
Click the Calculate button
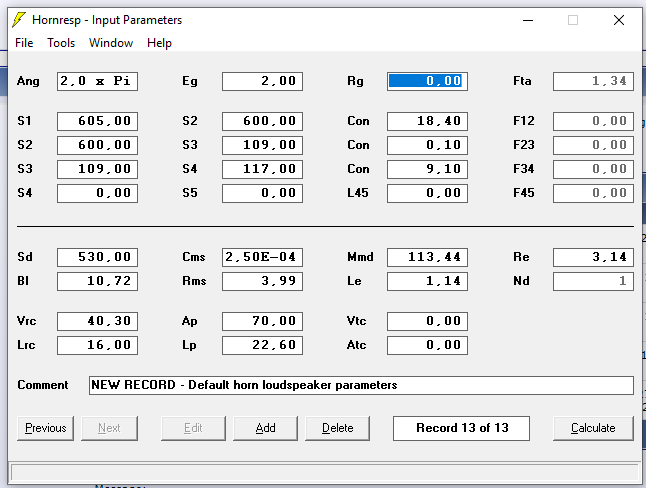(x=593, y=428)
